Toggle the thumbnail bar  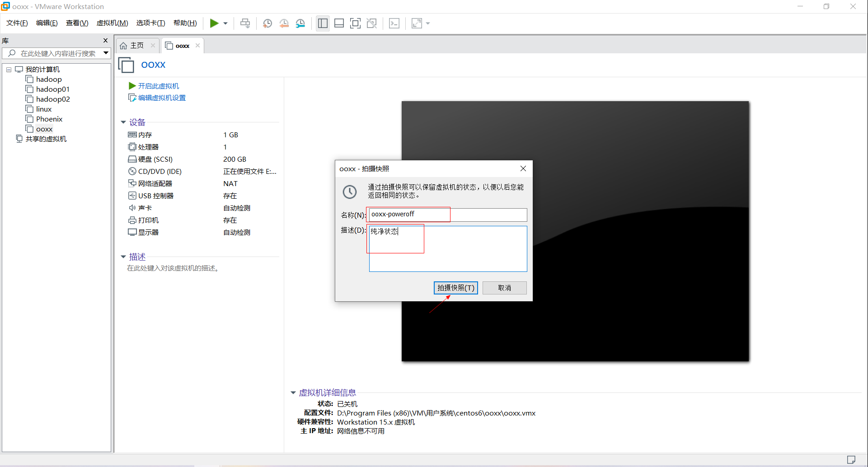pos(339,23)
